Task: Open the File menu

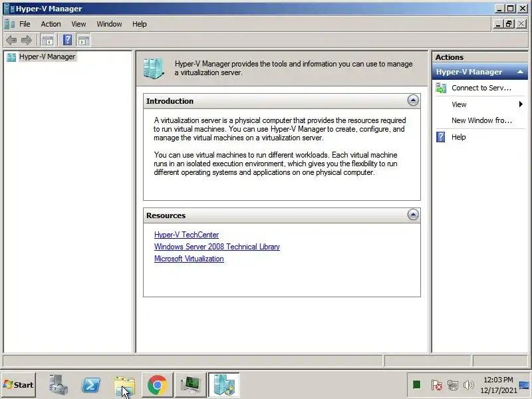Action: coord(25,24)
